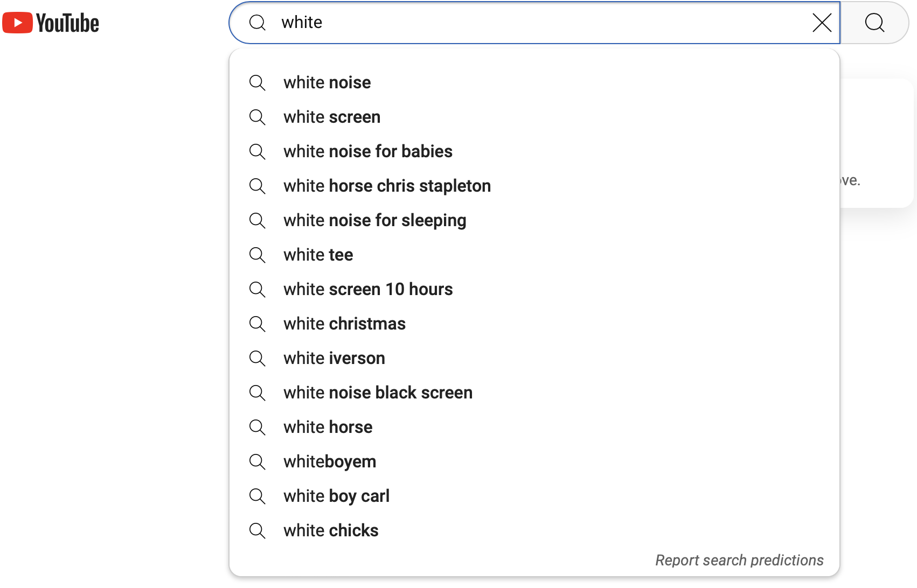Click the YouTube logo
Image resolution: width=917 pixels, height=588 pixels.
pyautogui.click(x=51, y=23)
